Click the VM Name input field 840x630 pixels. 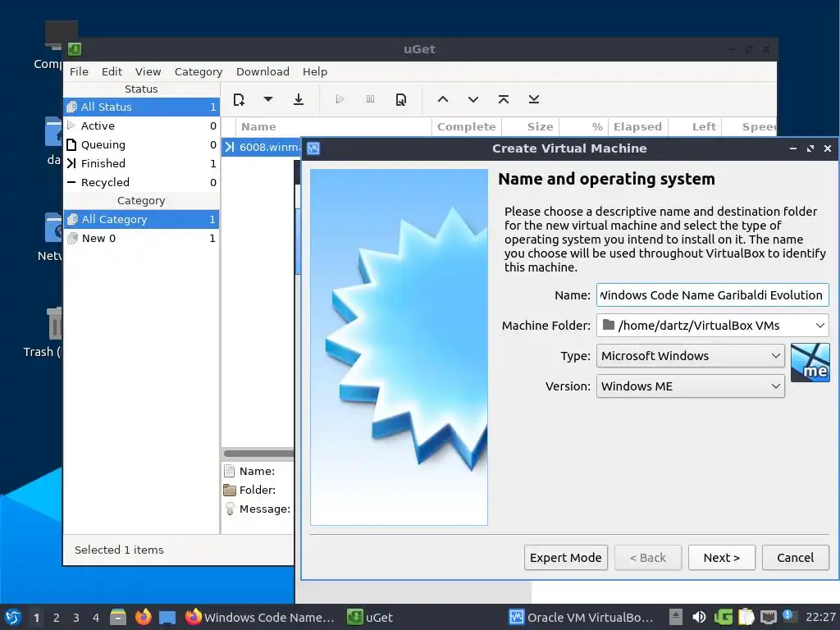pyautogui.click(x=713, y=295)
